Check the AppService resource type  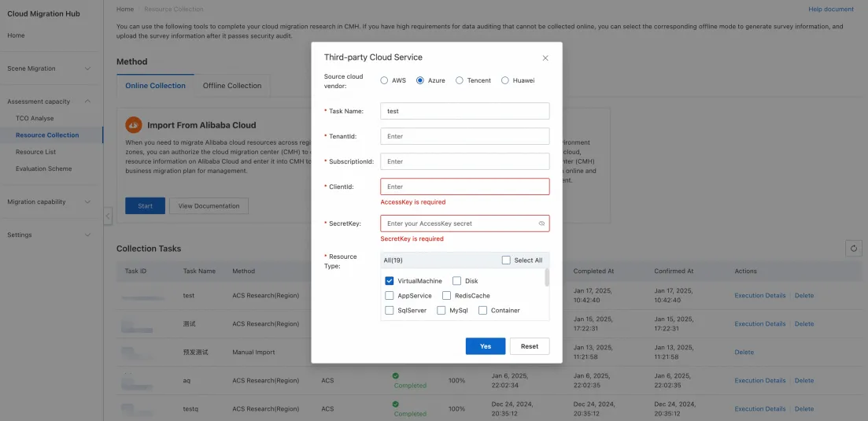[390, 295]
